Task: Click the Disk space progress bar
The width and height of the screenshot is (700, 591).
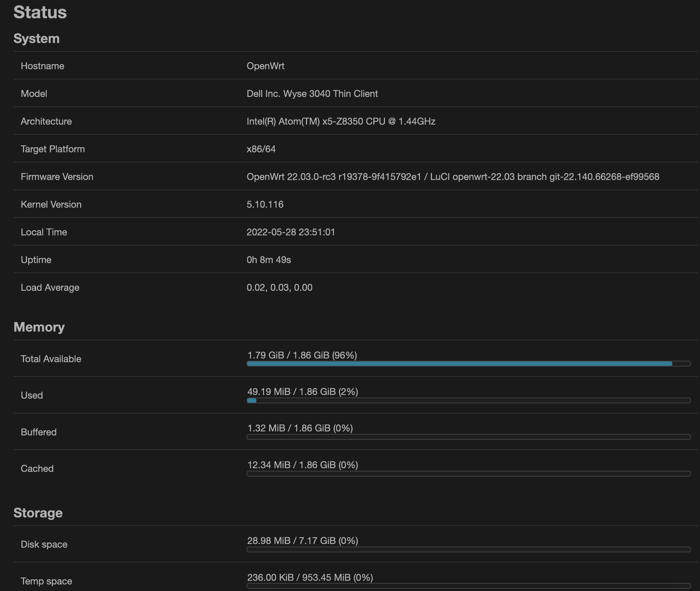Action: (x=468, y=549)
